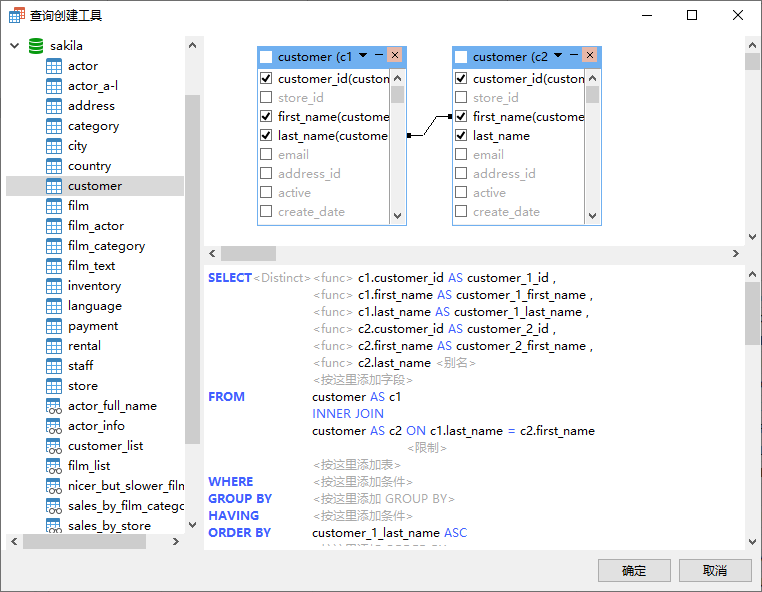Click the <限制> placeholder under the join
This screenshot has height=592, width=762.
coord(427,448)
